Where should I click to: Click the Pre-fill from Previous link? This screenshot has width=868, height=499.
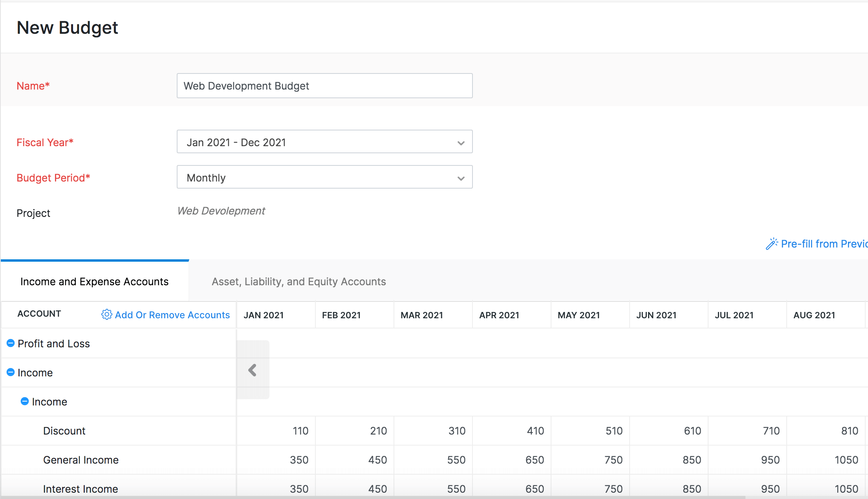click(x=821, y=244)
